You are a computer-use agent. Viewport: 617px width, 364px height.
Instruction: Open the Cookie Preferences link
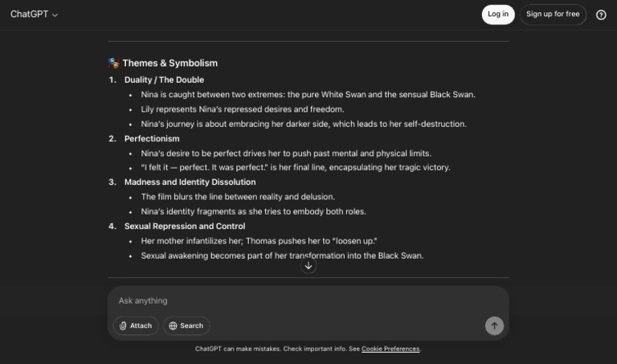tap(390, 349)
